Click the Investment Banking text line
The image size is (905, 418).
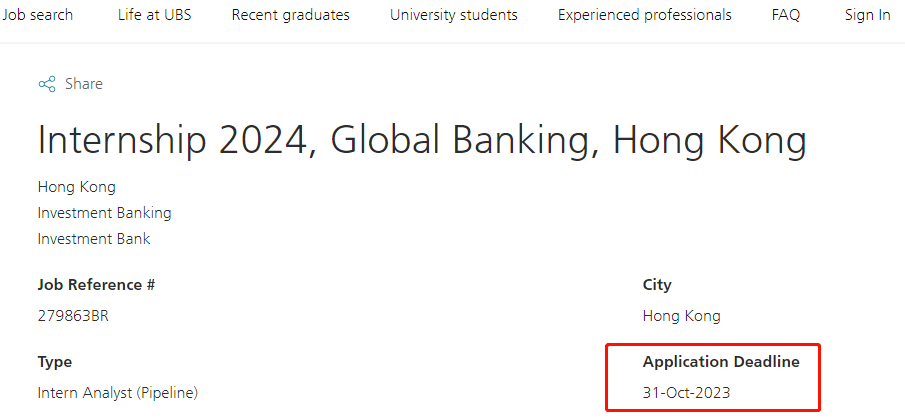point(104,213)
